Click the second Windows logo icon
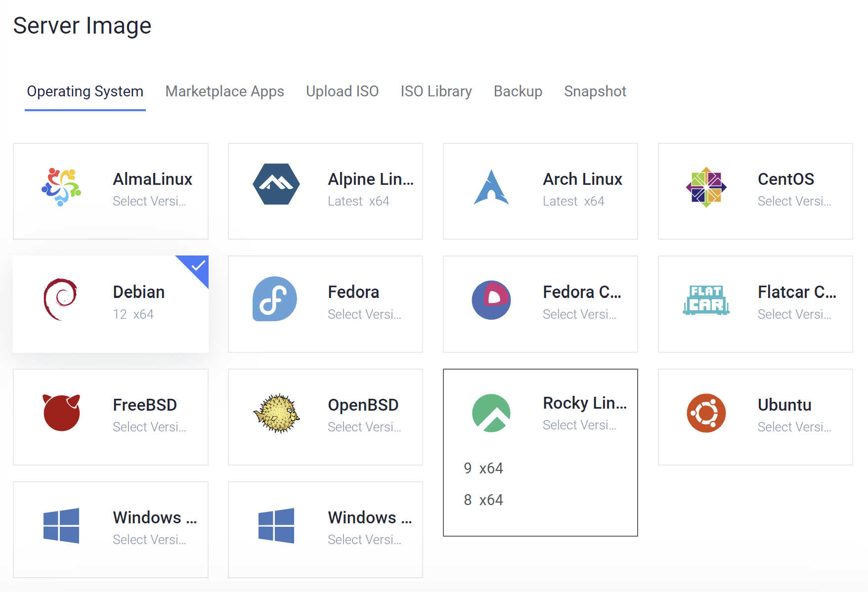Image resolution: width=868 pixels, height=592 pixels. pyautogui.click(x=276, y=526)
